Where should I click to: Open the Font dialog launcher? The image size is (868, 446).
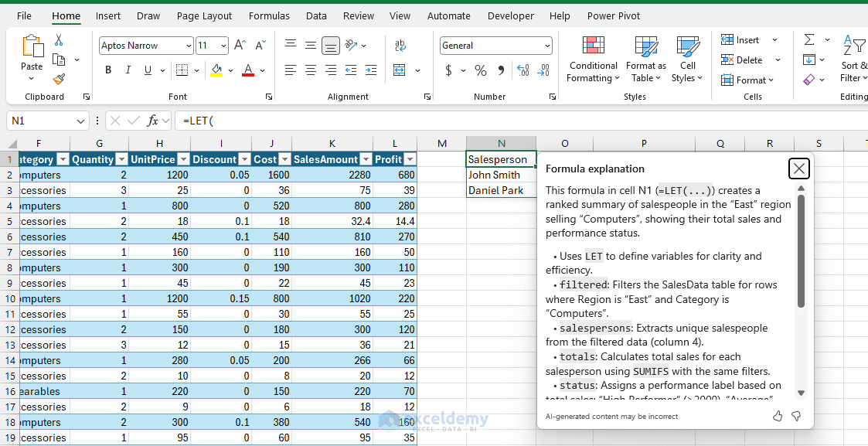pyautogui.click(x=268, y=97)
